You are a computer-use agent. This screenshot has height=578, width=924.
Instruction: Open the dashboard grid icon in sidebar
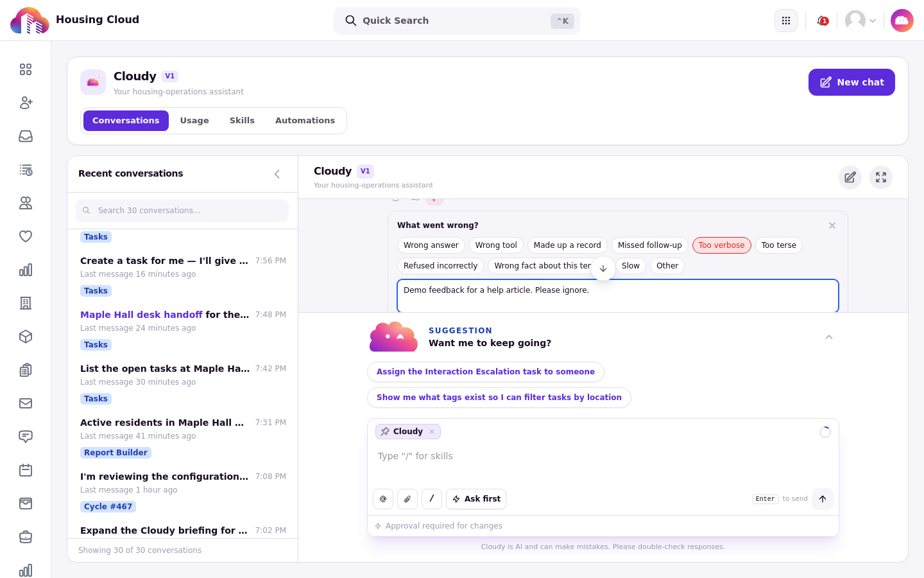click(26, 69)
